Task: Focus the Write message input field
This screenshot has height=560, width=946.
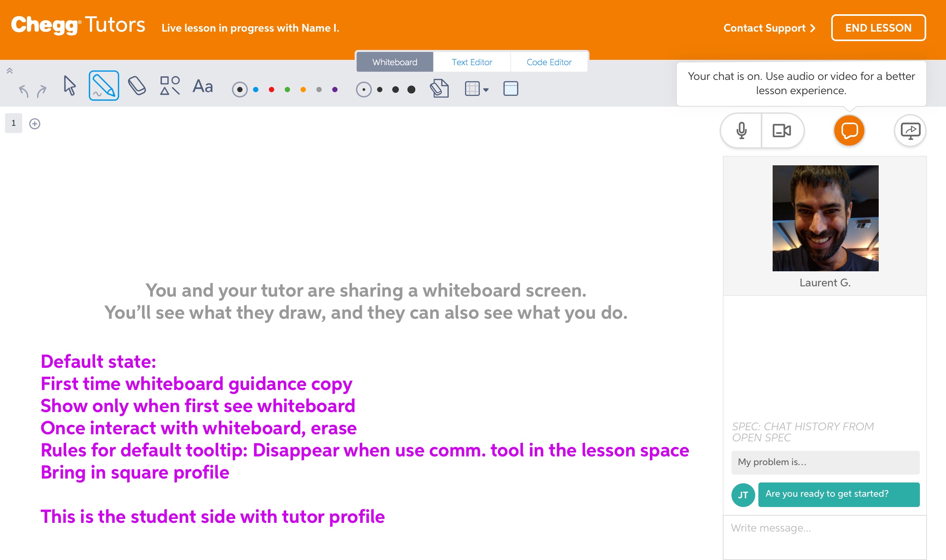Action: tap(825, 537)
